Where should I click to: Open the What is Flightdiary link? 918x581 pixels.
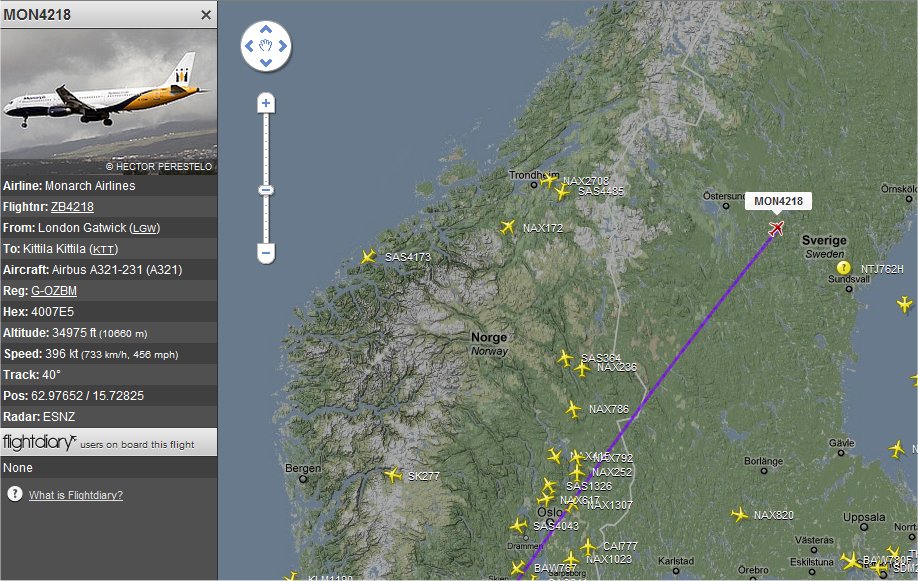click(76, 495)
